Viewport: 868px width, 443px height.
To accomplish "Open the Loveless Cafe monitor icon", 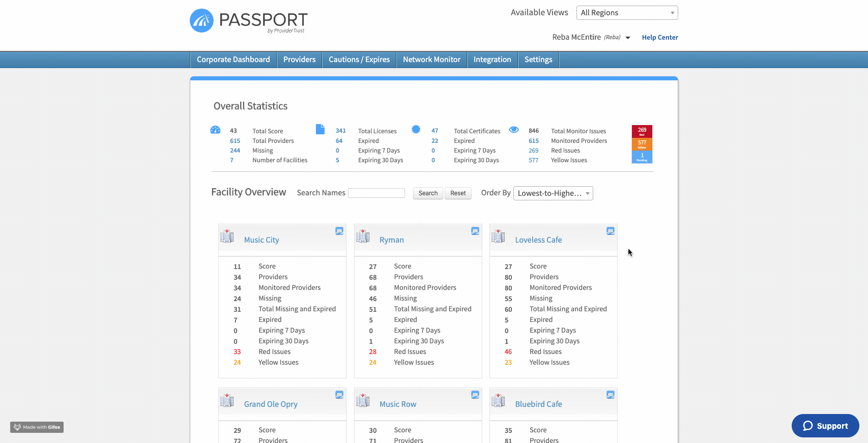I will (611, 231).
